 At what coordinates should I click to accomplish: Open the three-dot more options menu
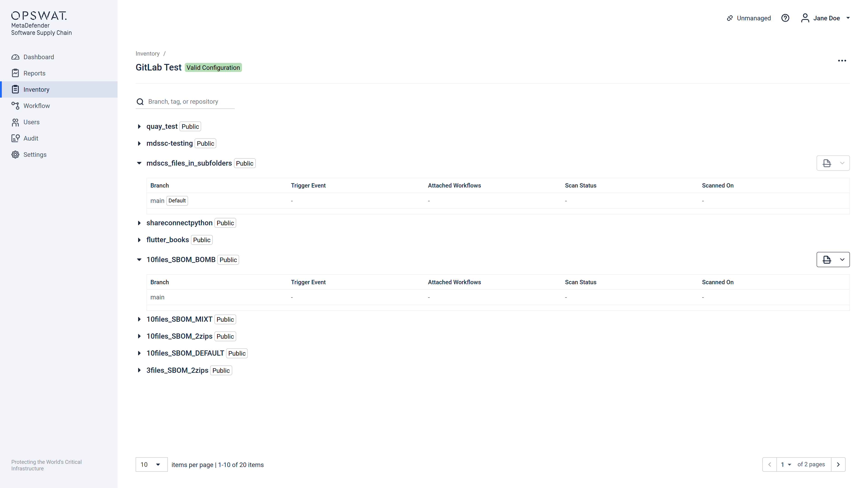pos(842,61)
